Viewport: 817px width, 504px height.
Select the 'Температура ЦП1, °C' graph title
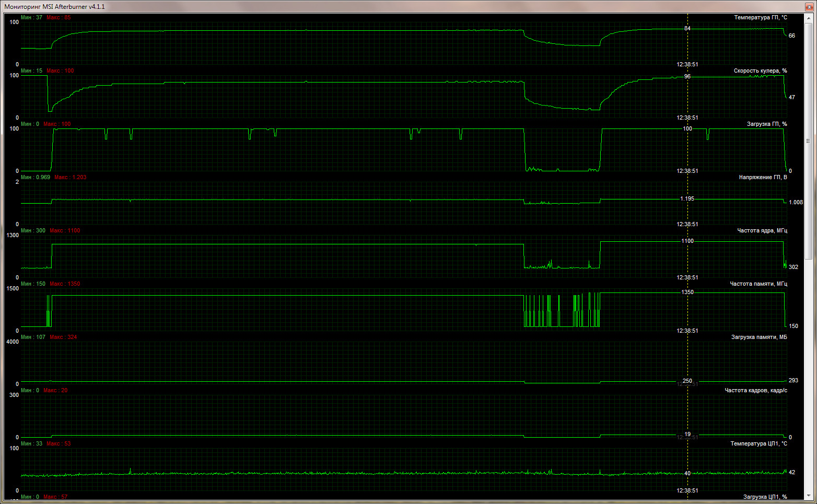click(759, 444)
